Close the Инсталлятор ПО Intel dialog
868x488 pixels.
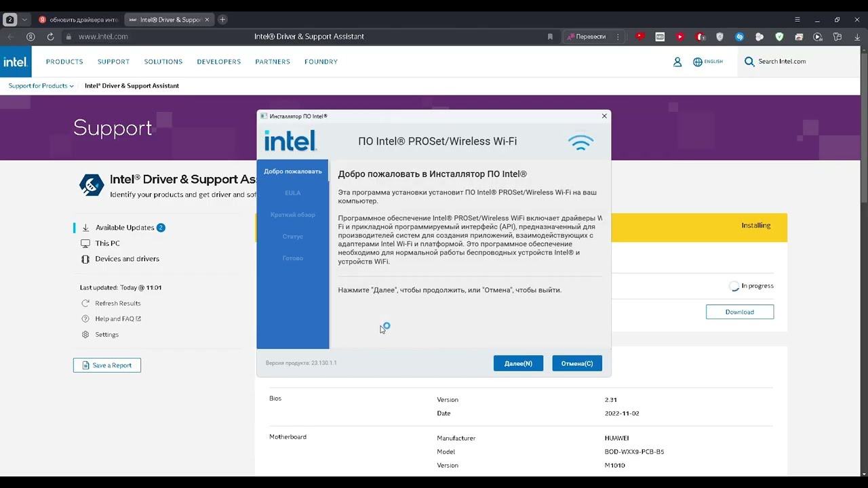(x=604, y=116)
